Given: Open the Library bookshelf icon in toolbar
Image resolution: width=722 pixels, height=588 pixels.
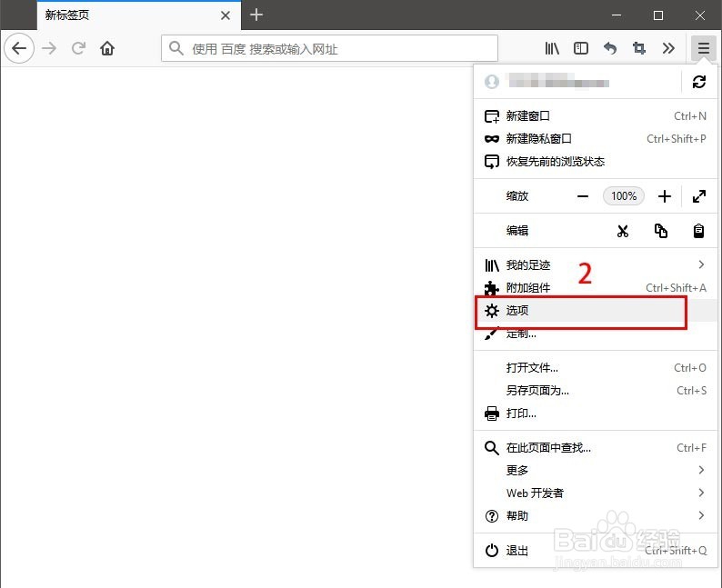Looking at the screenshot, I should 552,48.
